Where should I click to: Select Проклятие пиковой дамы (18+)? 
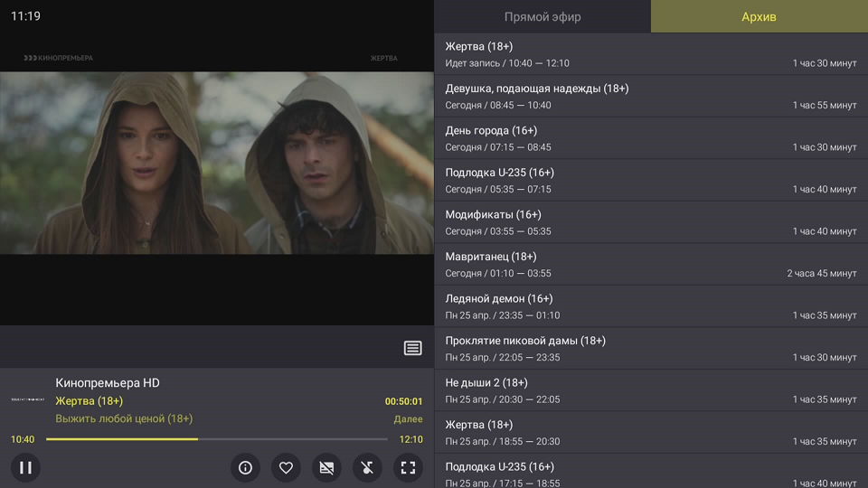click(x=650, y=348)
